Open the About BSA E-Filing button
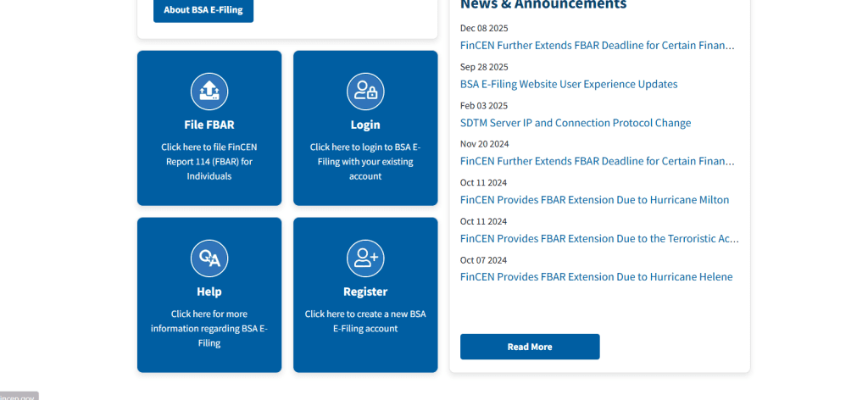The height and width of the screenshot is (400, 868). (203, 10)
